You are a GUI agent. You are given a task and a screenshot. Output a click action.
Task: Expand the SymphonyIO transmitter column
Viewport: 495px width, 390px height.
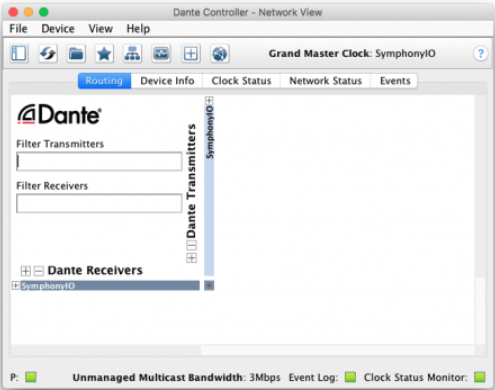click(209, 100)
